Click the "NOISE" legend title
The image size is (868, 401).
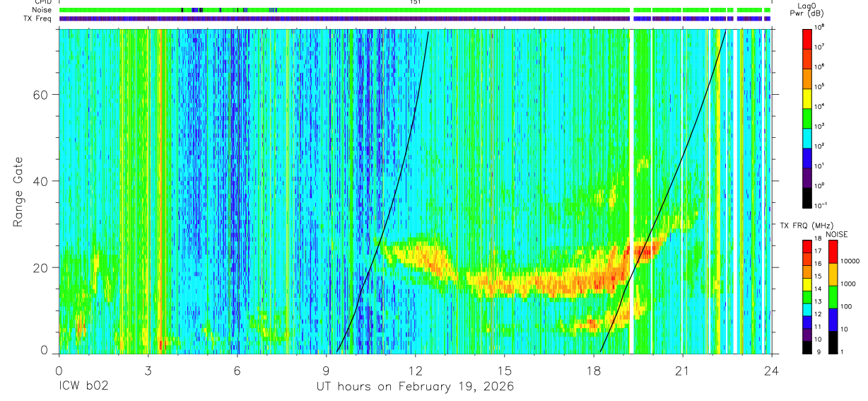point(837,234)
